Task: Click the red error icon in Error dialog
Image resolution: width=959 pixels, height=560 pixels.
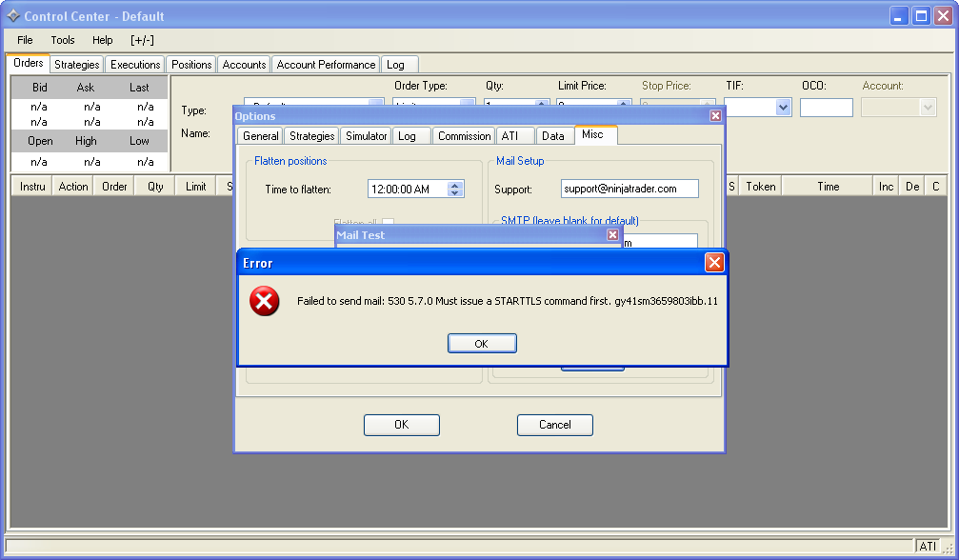Action: (x=264, y=302)
